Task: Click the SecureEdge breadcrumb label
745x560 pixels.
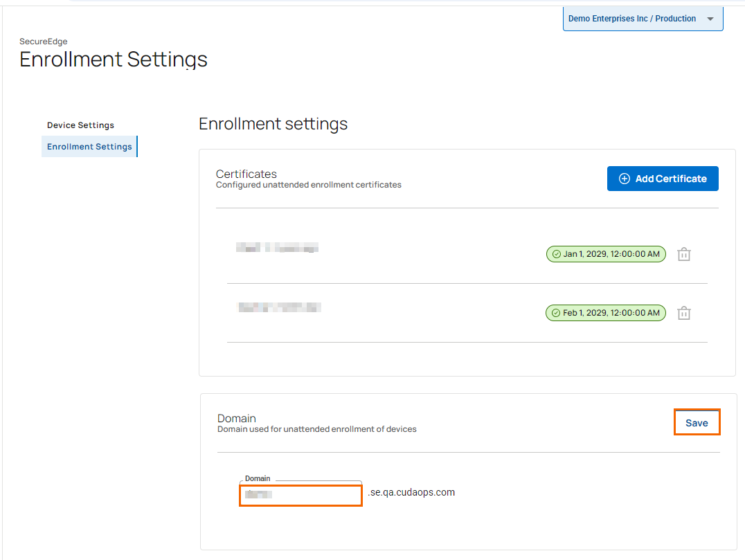Action: 44,42
